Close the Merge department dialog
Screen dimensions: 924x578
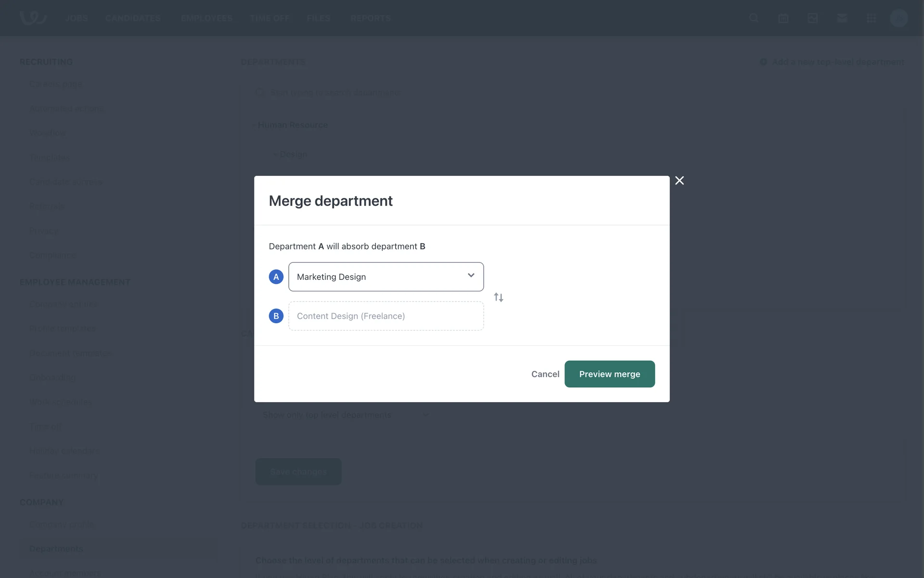click(x=679, y=181)
